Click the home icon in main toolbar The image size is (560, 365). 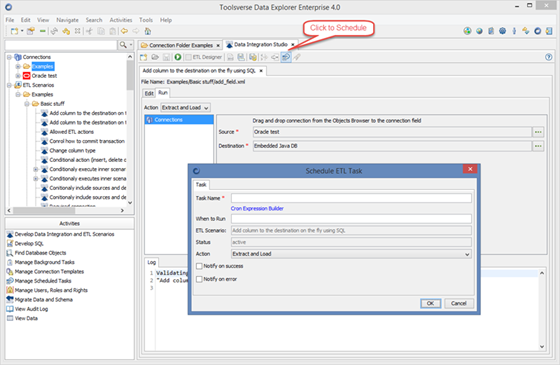[x=148, y=31]
